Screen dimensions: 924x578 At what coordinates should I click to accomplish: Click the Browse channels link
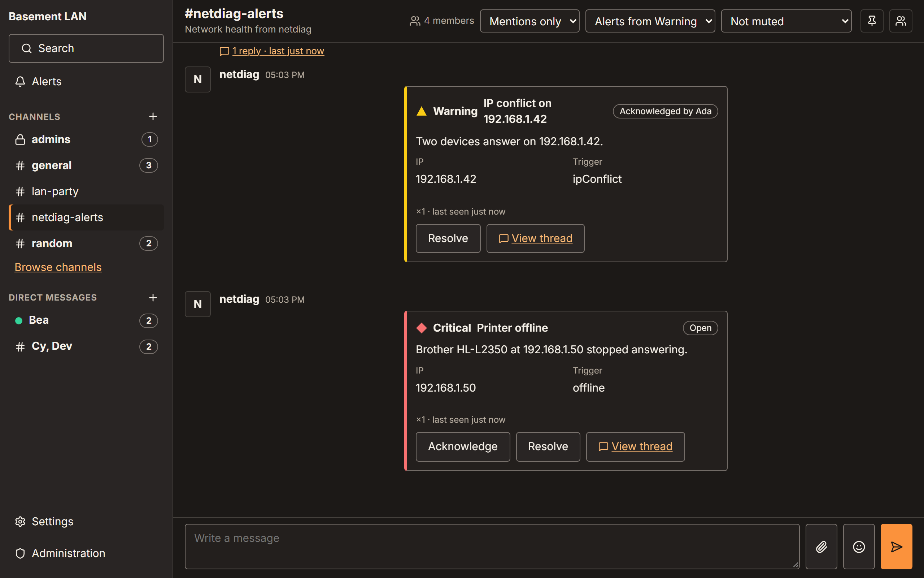[58, 267]
